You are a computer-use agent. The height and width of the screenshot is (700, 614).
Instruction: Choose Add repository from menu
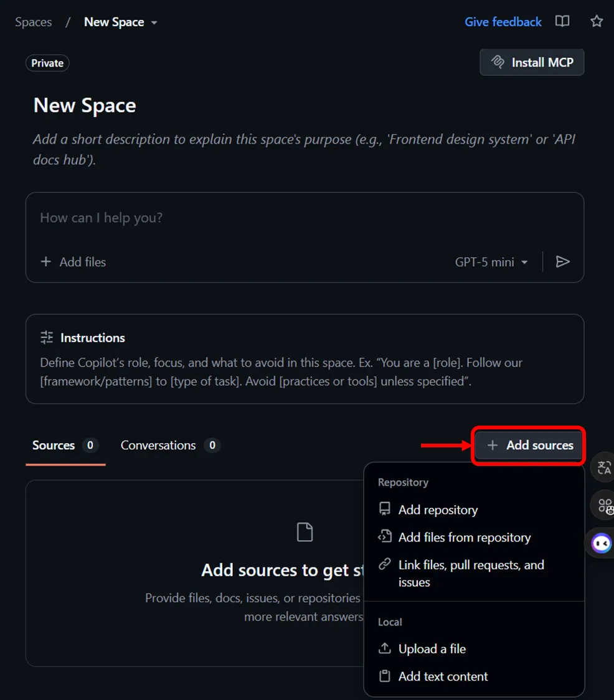click(x=438, y=510)
